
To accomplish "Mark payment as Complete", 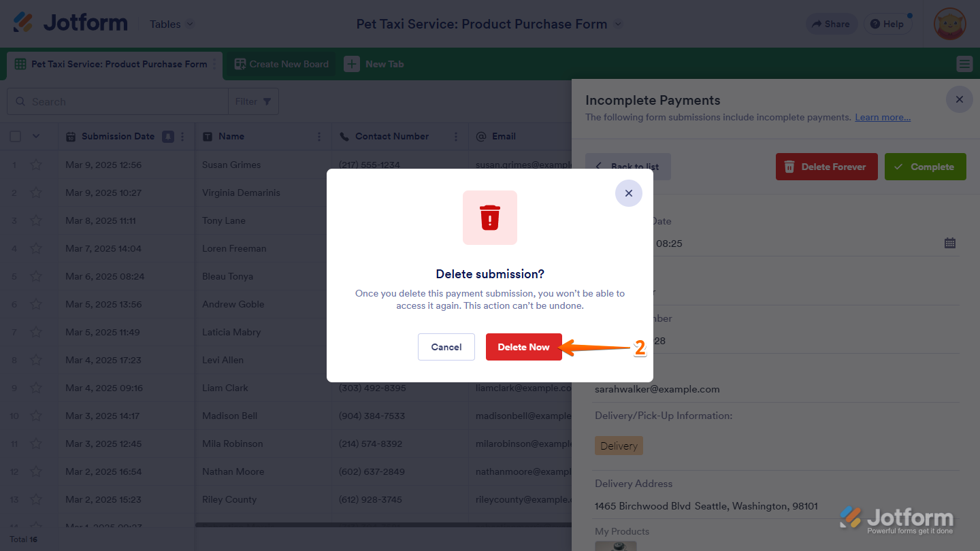I will click(925, 167).
